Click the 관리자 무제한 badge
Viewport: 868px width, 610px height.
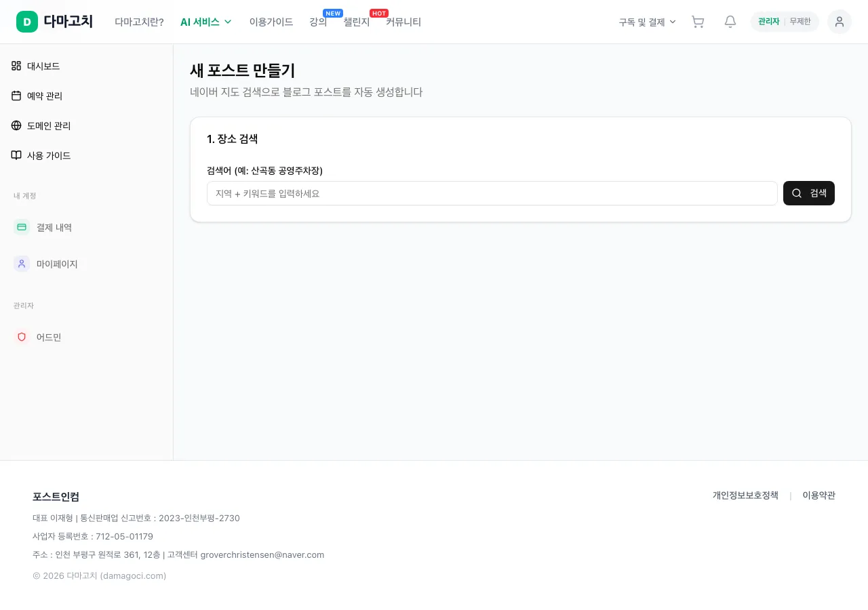point(785,22)
